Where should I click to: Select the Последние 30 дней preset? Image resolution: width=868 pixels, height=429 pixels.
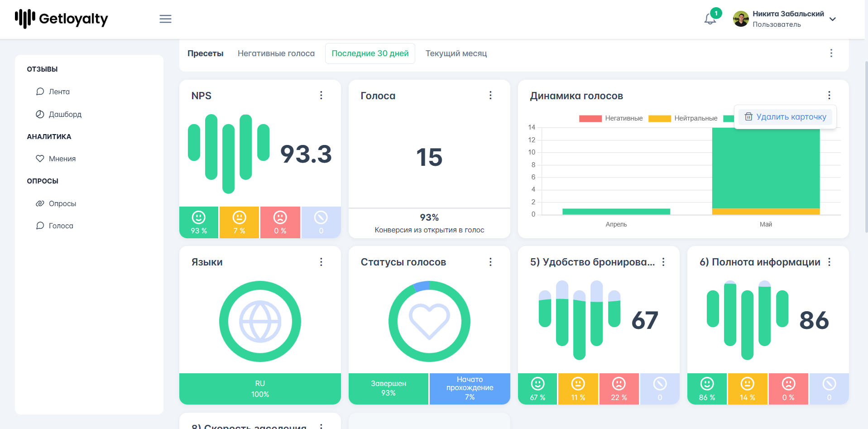tap(370, 53)
